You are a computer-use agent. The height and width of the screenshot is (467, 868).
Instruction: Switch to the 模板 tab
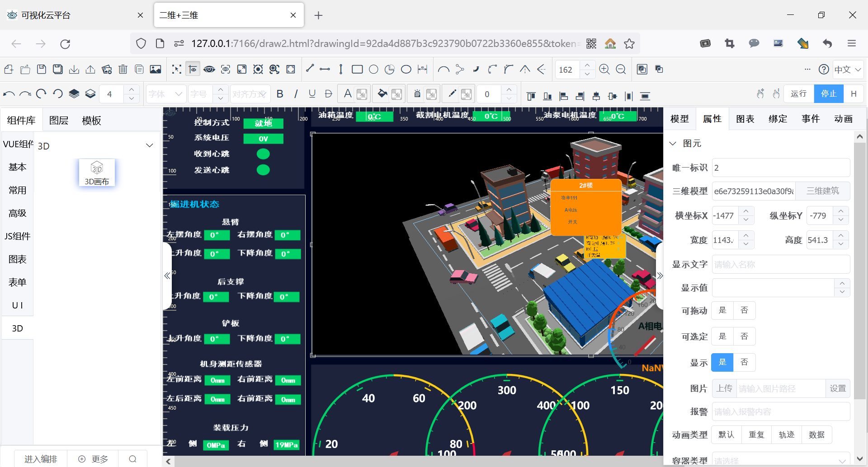pyautogui.click(x=91, y=120)
